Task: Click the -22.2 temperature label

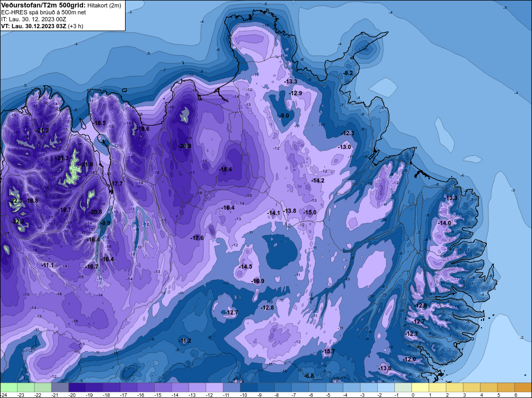Action: click(x=18, y=221)
